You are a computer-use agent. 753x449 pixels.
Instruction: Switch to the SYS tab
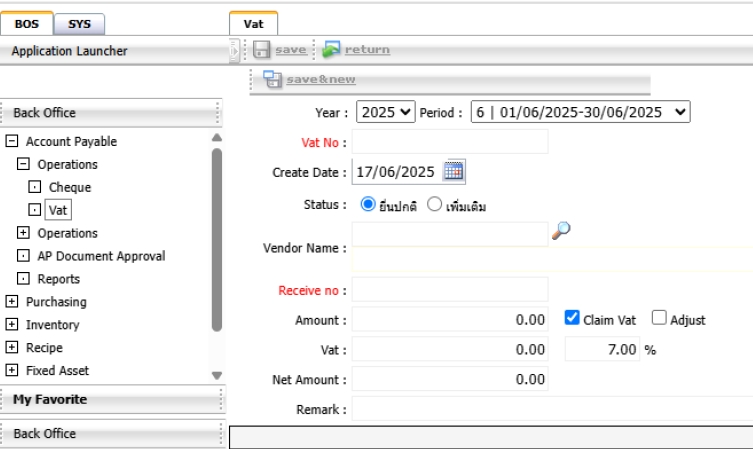(x=78, y=24)
